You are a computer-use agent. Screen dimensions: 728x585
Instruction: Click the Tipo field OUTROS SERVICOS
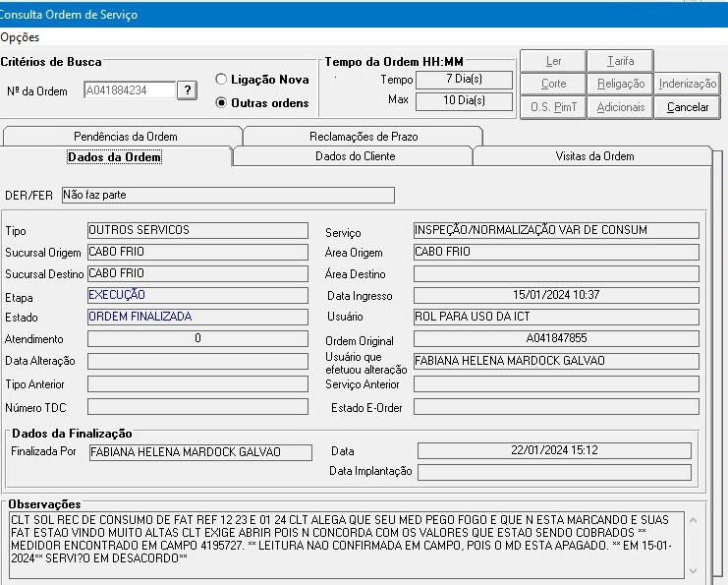[197, 230]
